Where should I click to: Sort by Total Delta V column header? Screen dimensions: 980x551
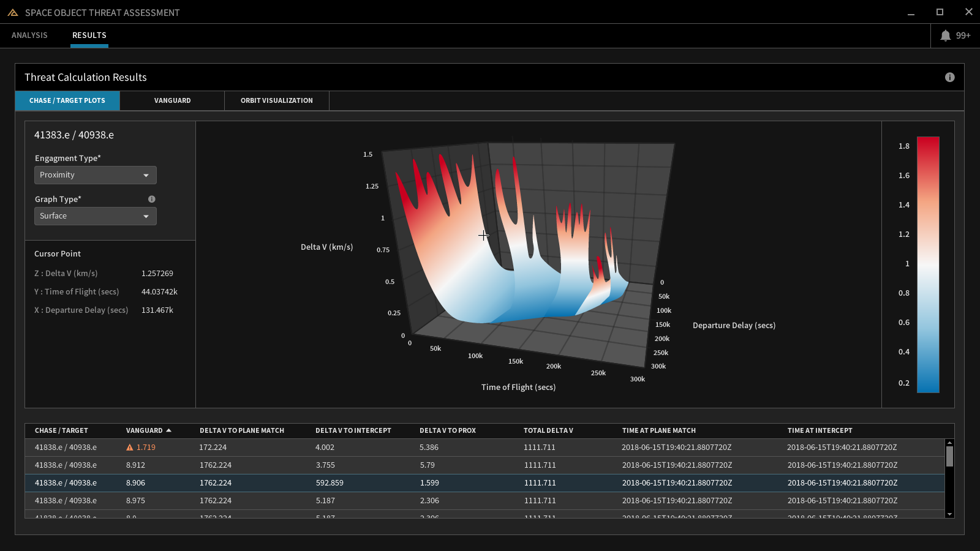pos(548,430)
